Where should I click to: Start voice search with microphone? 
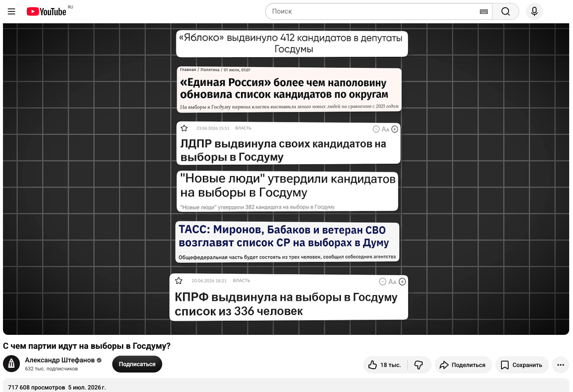pos(534,11)
